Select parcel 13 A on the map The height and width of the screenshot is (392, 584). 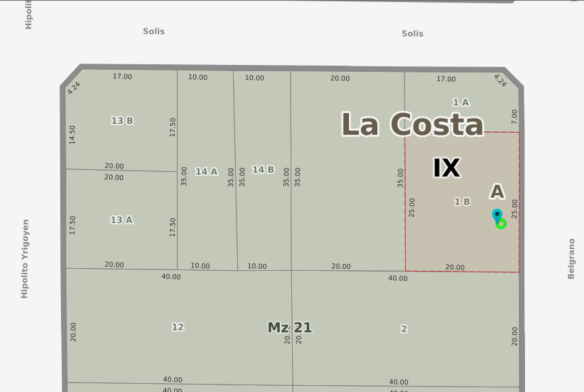click(121, 220)
